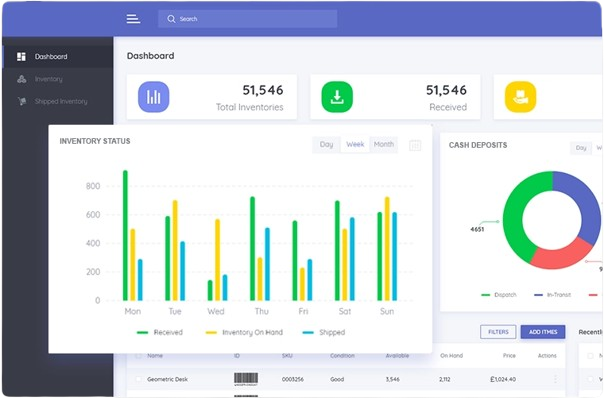Select the Day tab in Cash Deposits
Screen dimensions: 604x413
581,148
